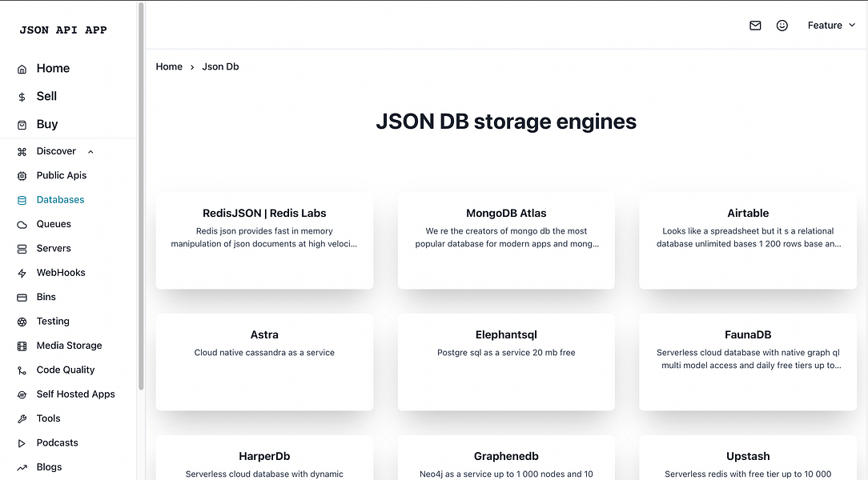Click the Queues cloud icon
868x480 pixels.
[22, 225]
